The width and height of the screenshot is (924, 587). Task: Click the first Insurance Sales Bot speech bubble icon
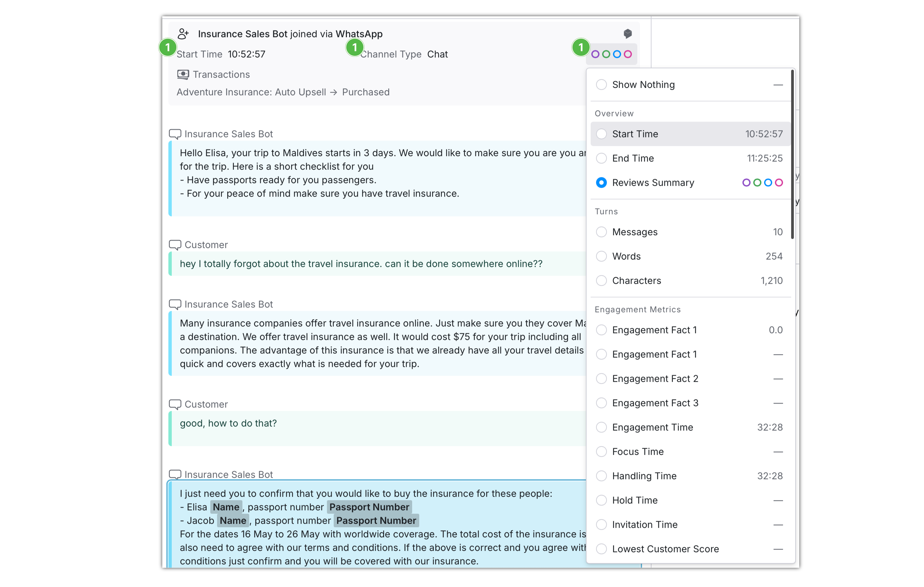(x=175, y=134)
